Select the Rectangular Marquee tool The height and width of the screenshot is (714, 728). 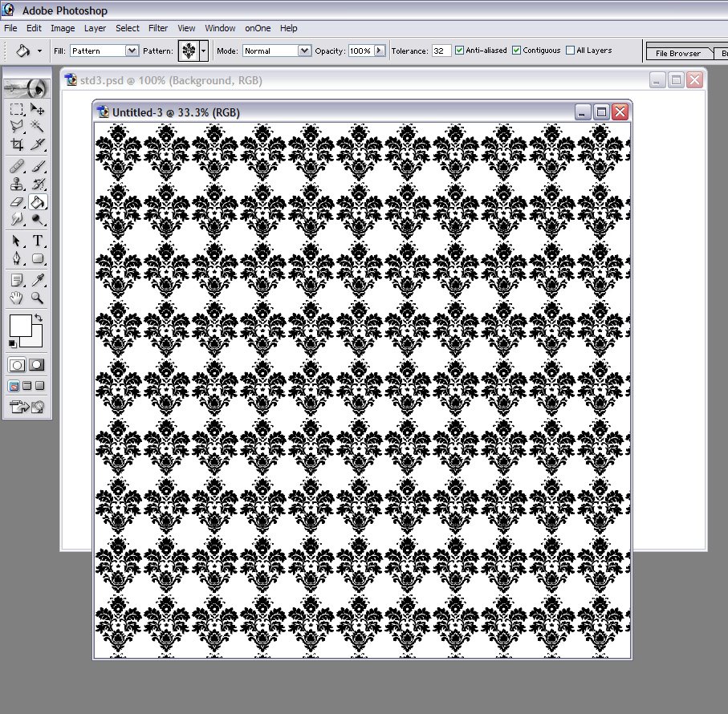click(x=16, y=109)
